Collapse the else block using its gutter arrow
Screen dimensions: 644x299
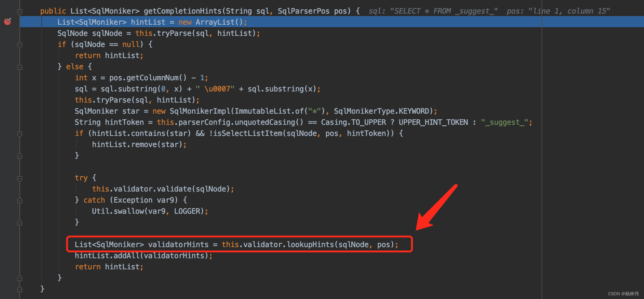(20, 66)
